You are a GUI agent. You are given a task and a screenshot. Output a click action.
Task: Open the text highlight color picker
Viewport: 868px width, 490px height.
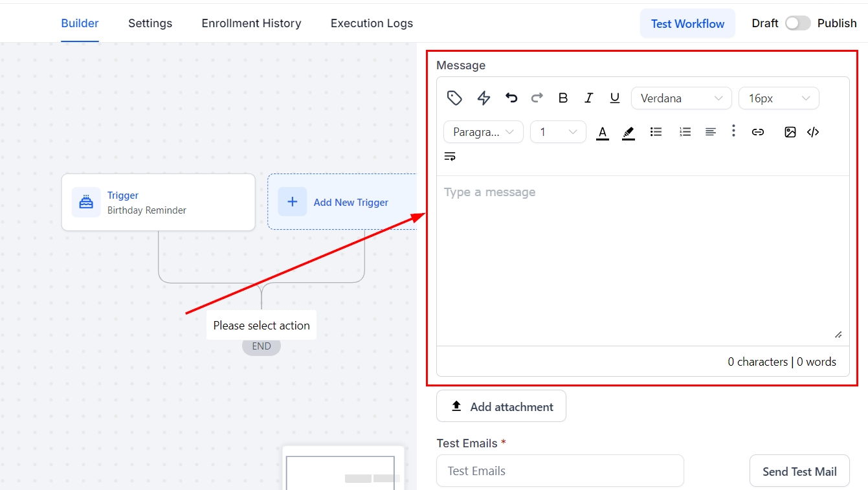coord(628,132)
